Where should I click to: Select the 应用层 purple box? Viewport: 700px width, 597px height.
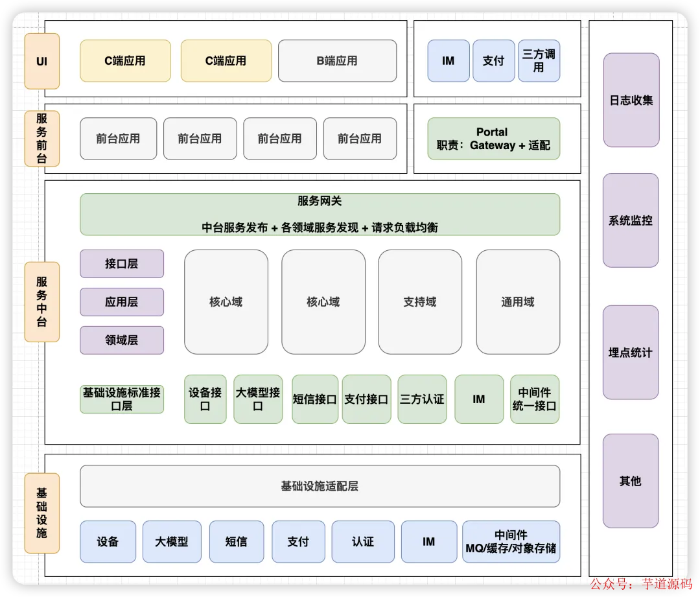coord(122,302)
